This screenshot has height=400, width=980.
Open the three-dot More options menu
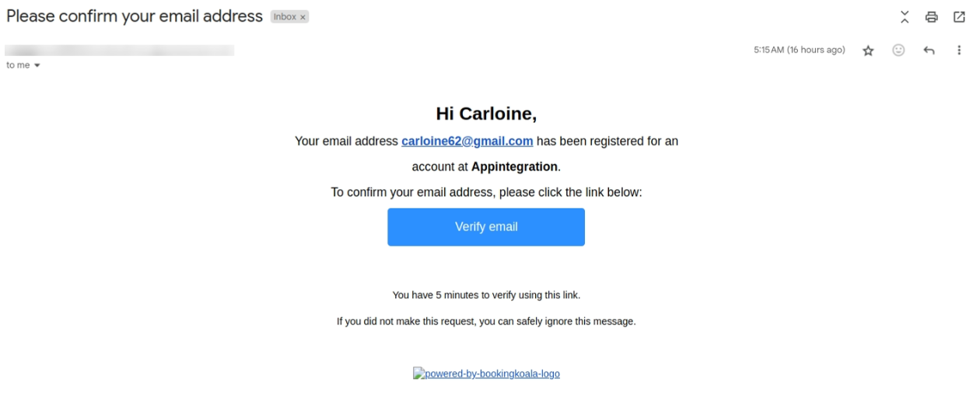click(959, 50)
